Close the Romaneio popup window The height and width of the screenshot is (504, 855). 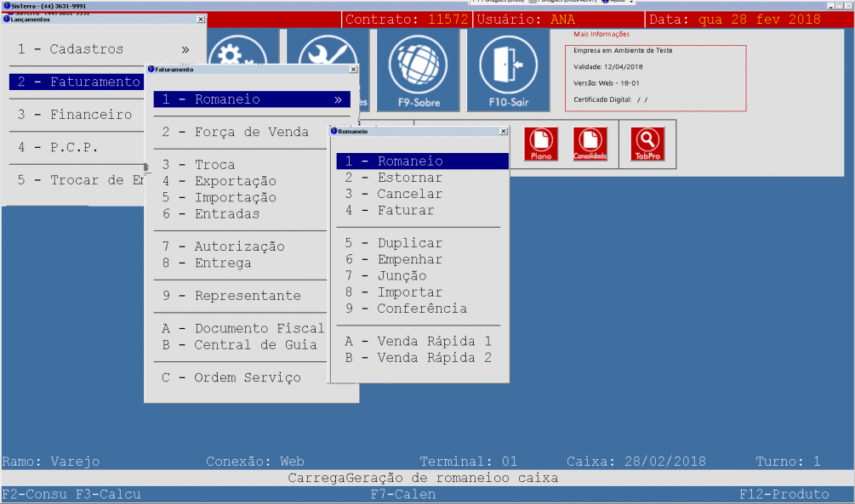pyautogui.click(x=503, y=132)
